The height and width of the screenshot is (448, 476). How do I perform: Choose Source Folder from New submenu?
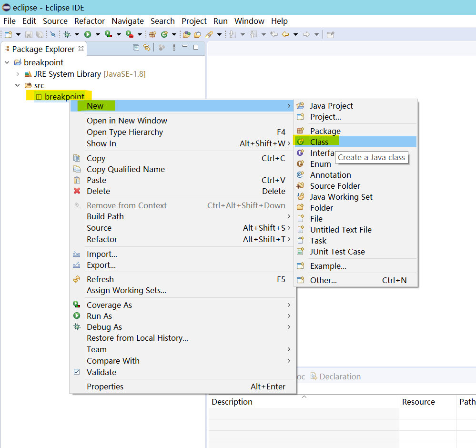tap(355, 186)
